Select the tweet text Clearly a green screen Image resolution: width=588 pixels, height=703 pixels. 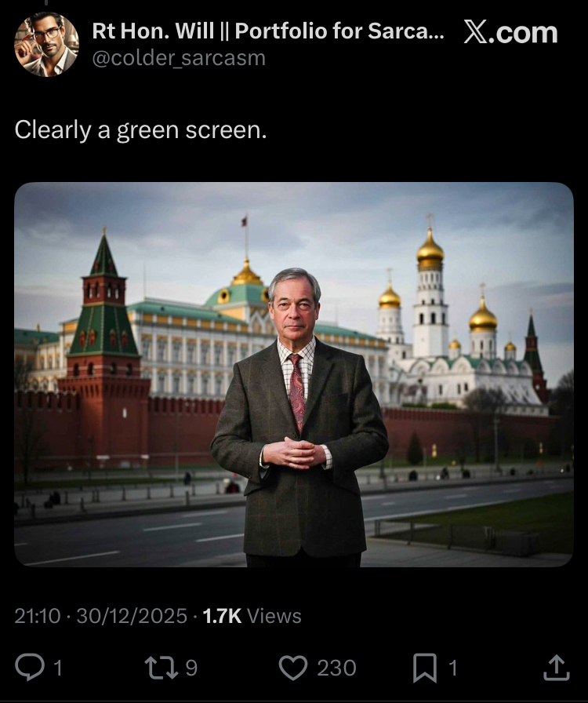[140, 130]
